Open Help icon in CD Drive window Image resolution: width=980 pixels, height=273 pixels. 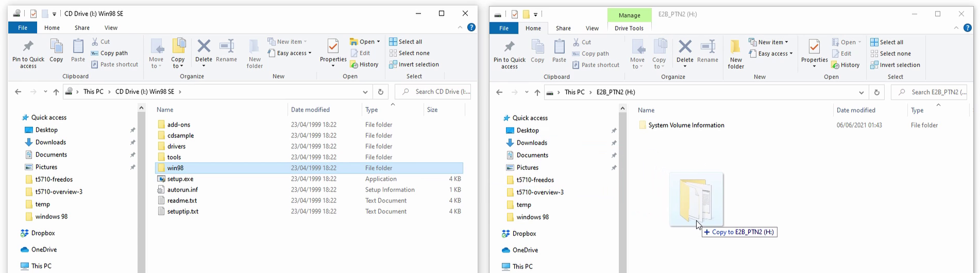click(471, 27)
